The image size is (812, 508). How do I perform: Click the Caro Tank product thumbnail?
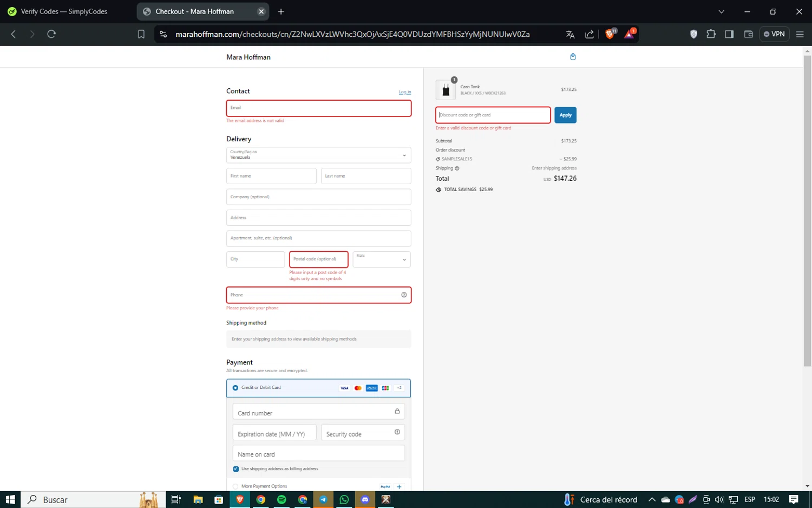[x=446, y=90]
